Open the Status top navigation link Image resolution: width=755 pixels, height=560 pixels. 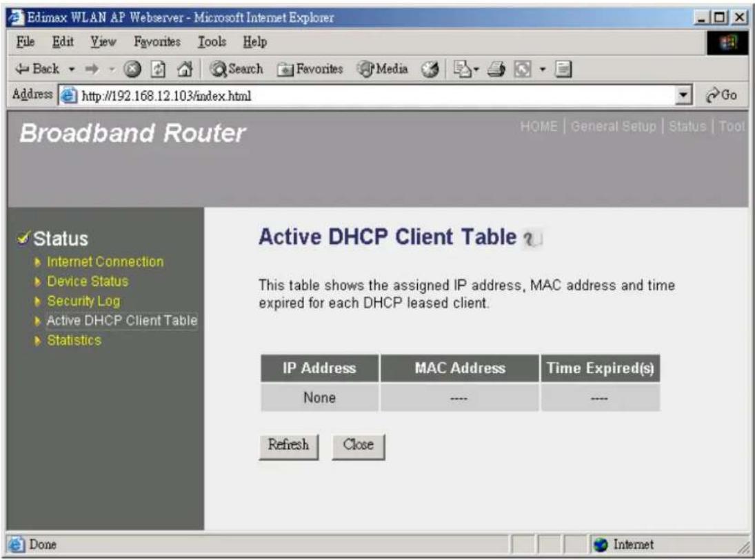[687, 127]
